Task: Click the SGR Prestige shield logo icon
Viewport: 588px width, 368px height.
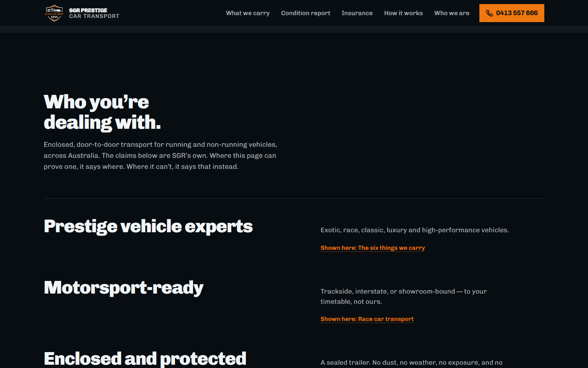Action: [x=54, y=13]
